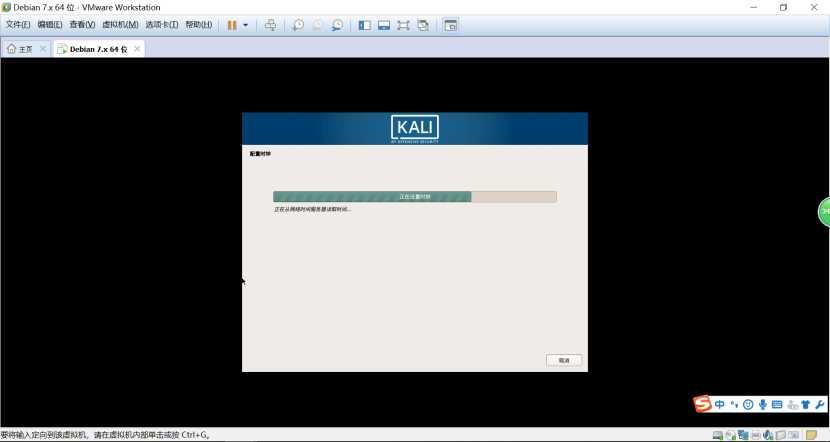
Task: Click the USB controller device status icon
Action: point(781,435)
